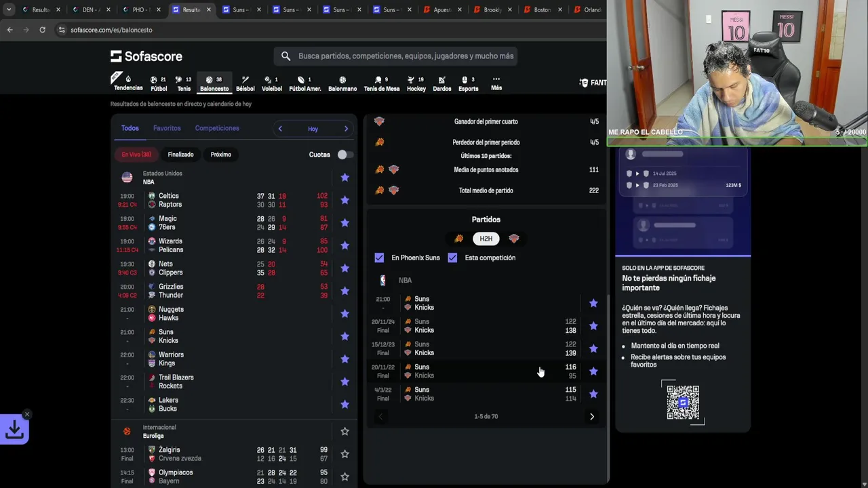868x488 pixels.
Task: Go to the Fútbol sport section
Action: pyautogui.click(x=159, y=83)
